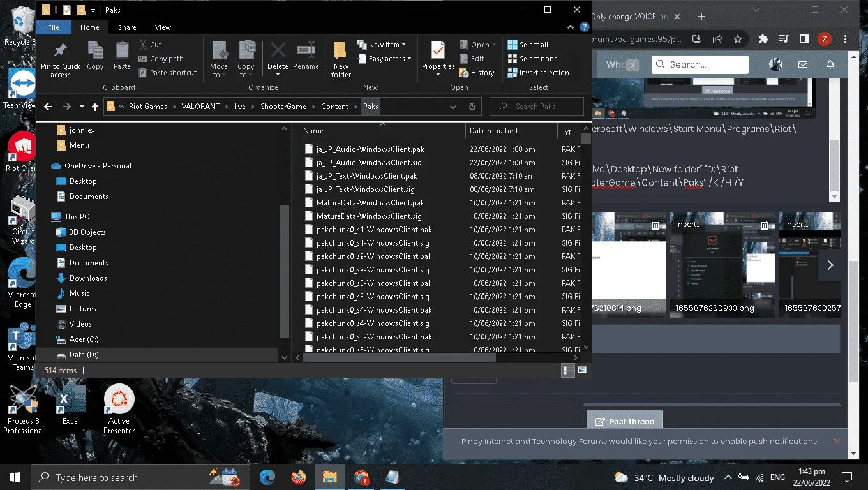Open the Chrome tab search chevron
Screen dimensions: 868x490
click(756, 10)
